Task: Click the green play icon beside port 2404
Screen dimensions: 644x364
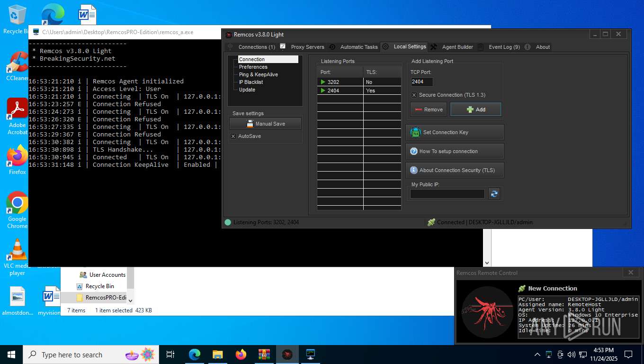Action: pos(323,91)
